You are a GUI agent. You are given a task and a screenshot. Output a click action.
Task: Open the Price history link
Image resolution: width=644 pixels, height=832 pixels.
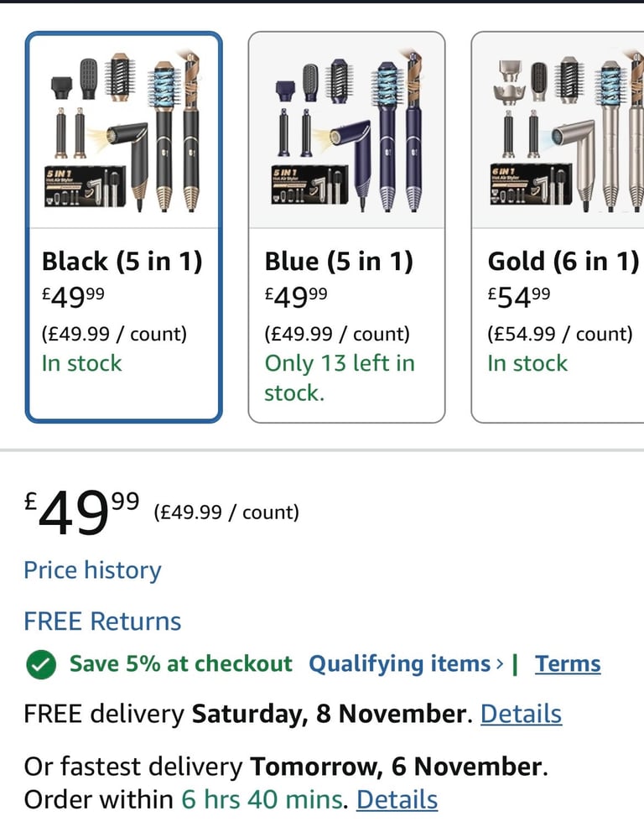click(x=92, y=570)
